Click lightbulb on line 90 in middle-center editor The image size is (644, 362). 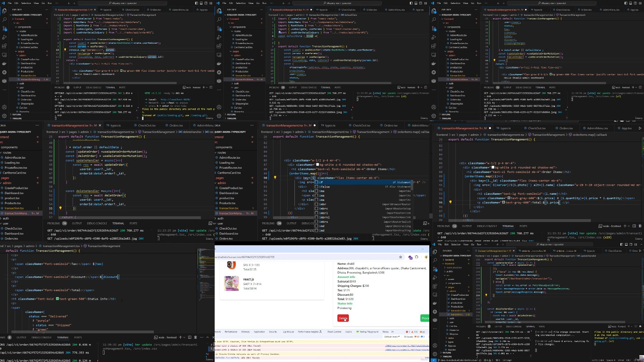(x=275, y=178)
